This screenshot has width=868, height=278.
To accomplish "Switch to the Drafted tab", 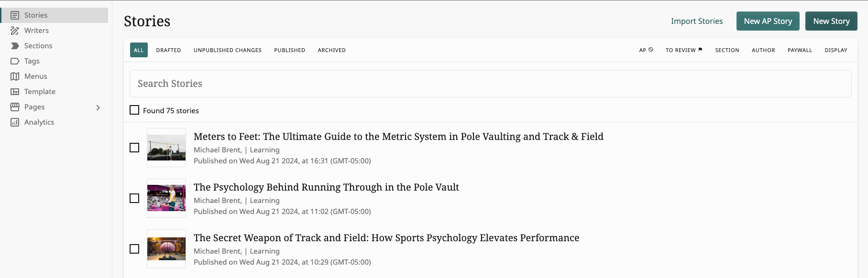I will 168,50.
